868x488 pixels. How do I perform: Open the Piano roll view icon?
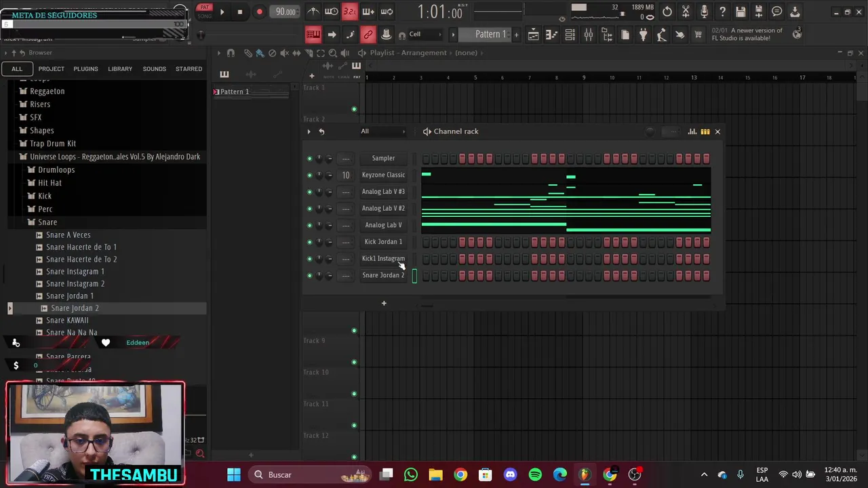552,35
